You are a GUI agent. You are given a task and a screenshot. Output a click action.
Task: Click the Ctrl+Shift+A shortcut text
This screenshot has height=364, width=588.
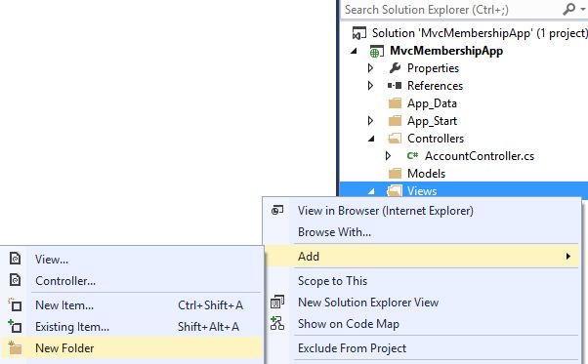coord(210,304)
